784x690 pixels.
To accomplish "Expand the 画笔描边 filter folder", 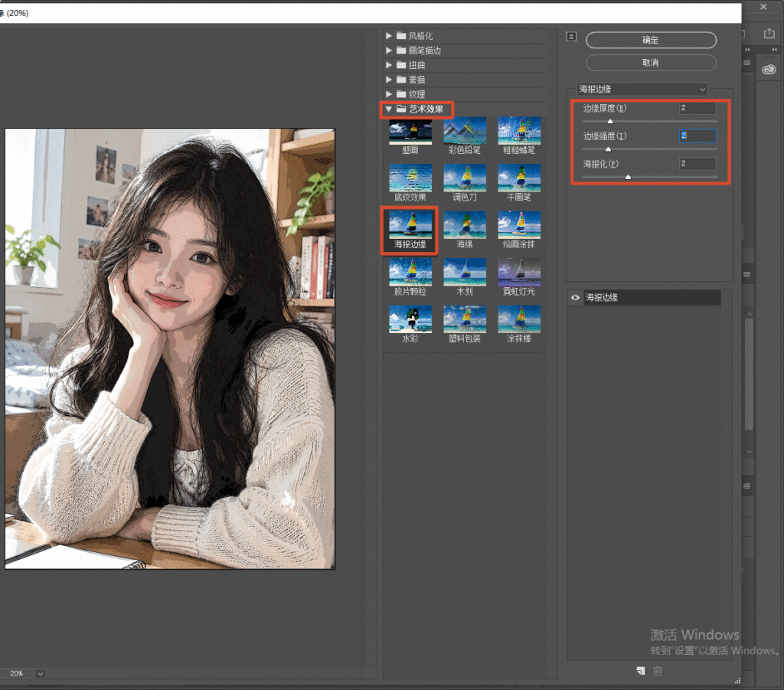I will (388, 51).
